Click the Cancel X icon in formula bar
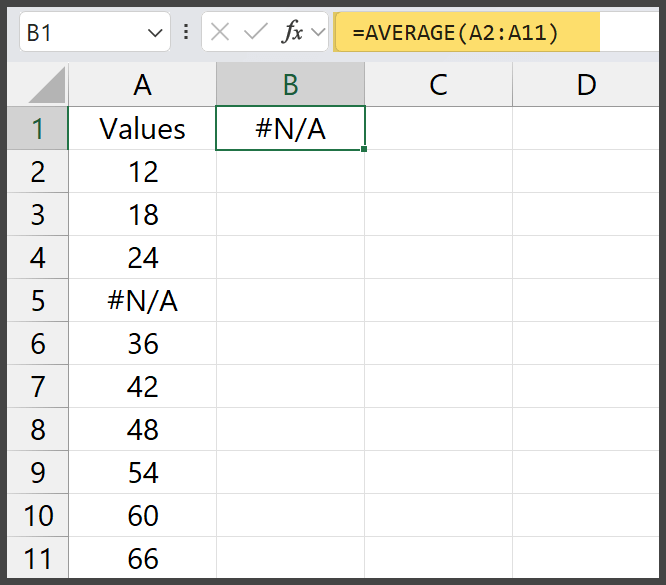The image size is (666, 585). [x=220, y=32]
